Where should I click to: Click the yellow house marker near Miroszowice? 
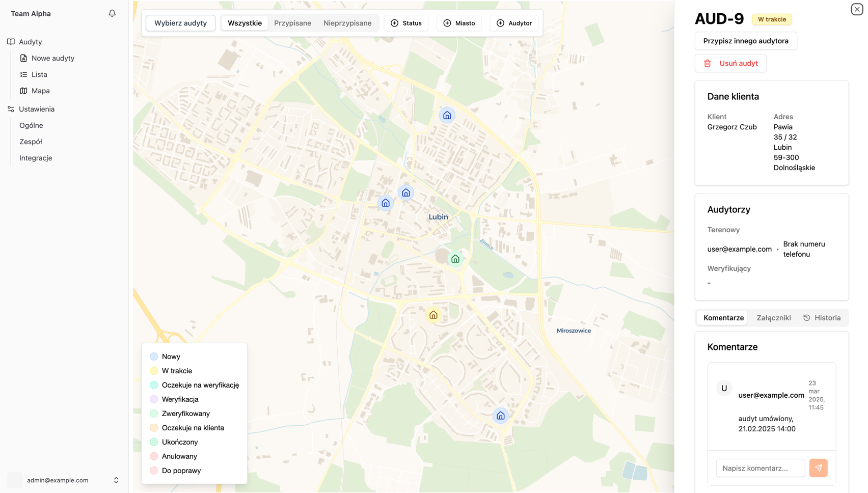[433, 315]
